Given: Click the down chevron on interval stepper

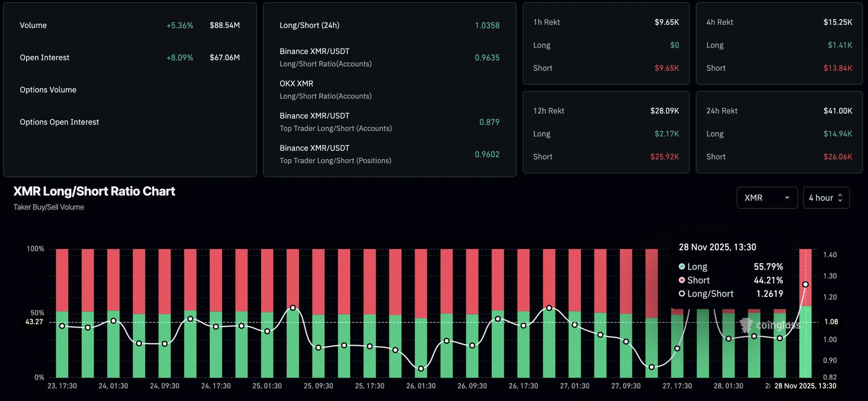Looking at the screenshot, I should tap(841, 201).
